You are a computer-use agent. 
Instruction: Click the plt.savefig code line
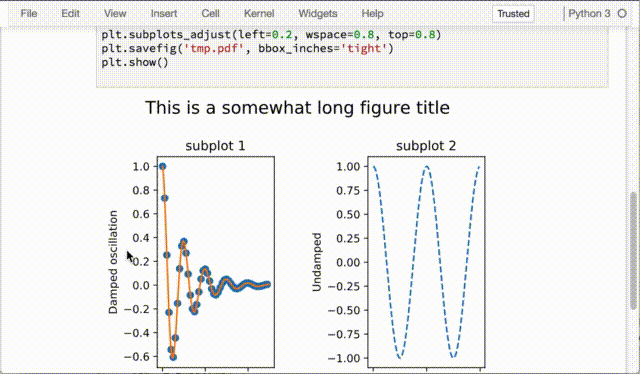point(247,49)
